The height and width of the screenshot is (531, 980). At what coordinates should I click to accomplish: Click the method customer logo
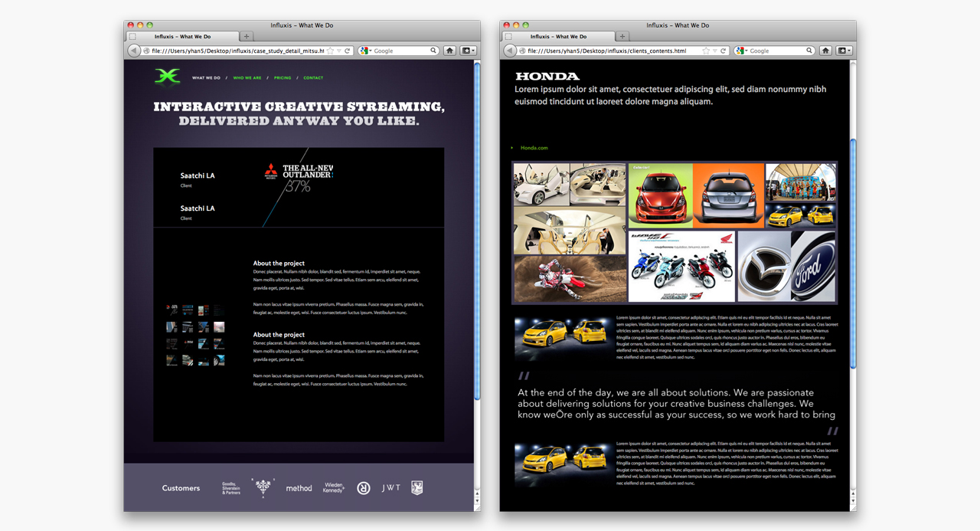(299, 488)
